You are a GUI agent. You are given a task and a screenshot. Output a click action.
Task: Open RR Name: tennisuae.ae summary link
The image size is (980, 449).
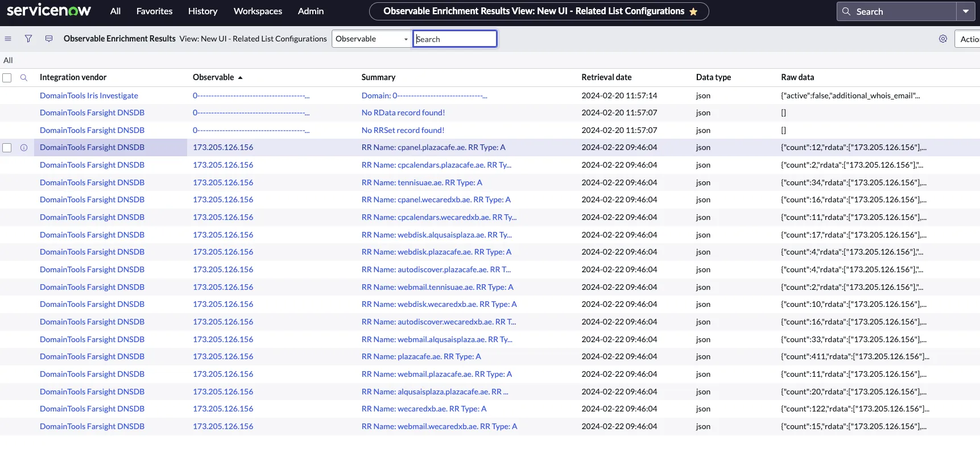point(421,182)
